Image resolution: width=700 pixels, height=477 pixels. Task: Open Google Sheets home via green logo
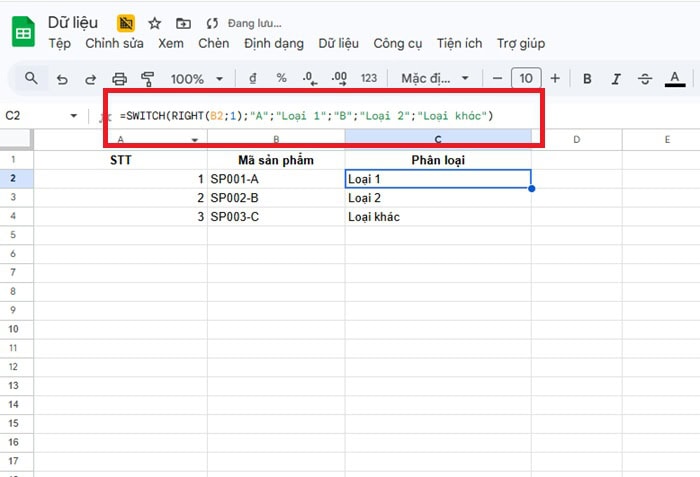23,33
